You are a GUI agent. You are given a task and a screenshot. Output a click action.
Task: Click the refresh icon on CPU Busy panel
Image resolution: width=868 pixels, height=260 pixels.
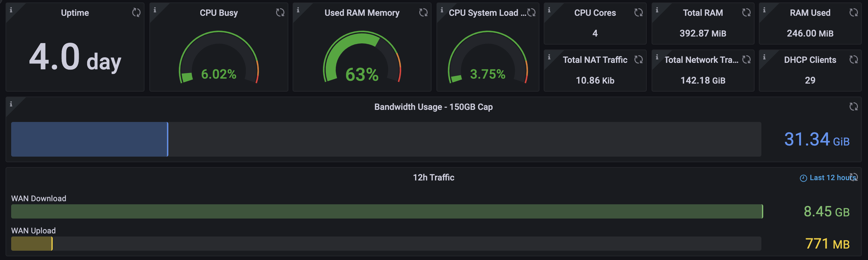280,12
